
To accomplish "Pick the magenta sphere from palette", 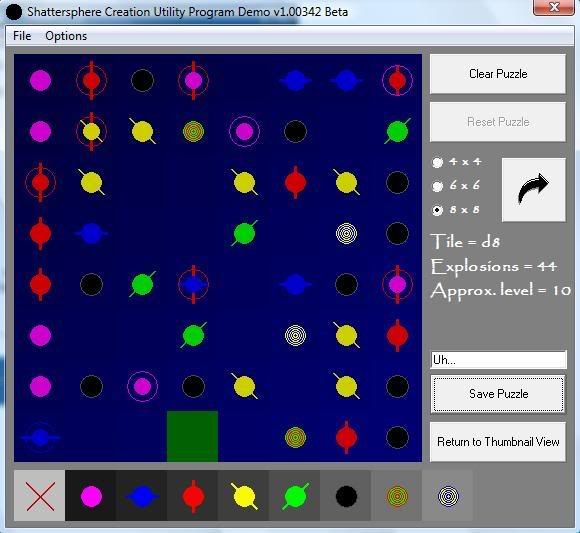I will click(91, 496).
